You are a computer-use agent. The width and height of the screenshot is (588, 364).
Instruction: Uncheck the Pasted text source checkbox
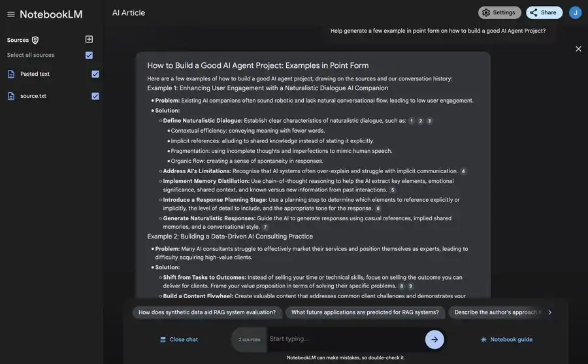[95, 74]
